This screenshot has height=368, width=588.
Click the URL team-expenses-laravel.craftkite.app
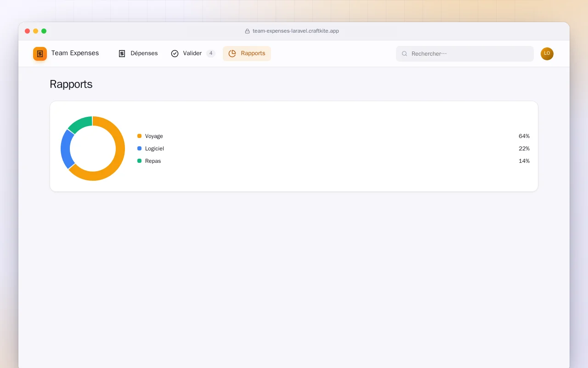pos(296,31)
